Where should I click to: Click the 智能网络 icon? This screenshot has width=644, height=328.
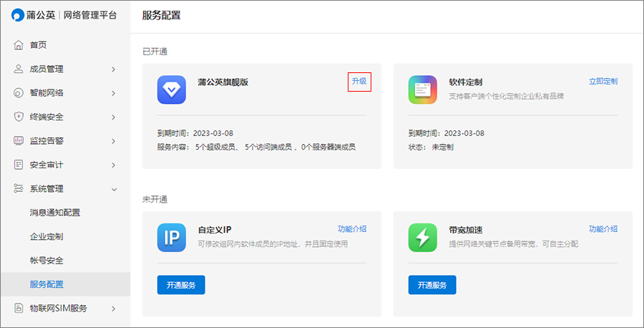click(x=19, y=93)
